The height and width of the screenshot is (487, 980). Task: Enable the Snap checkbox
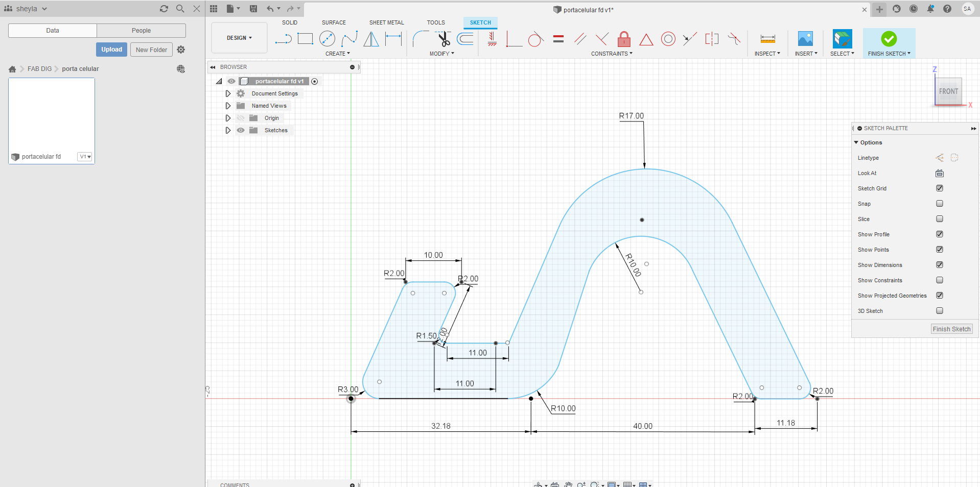click(939, 204)
